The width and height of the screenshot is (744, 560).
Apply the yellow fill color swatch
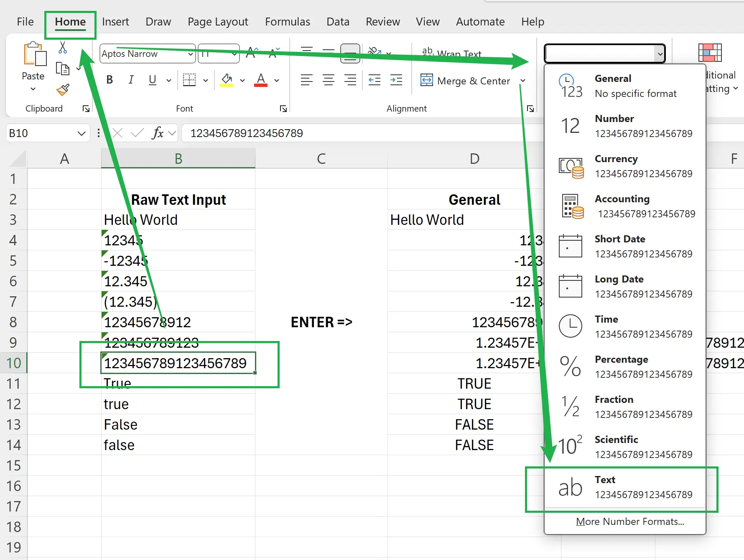coord(227,80)
